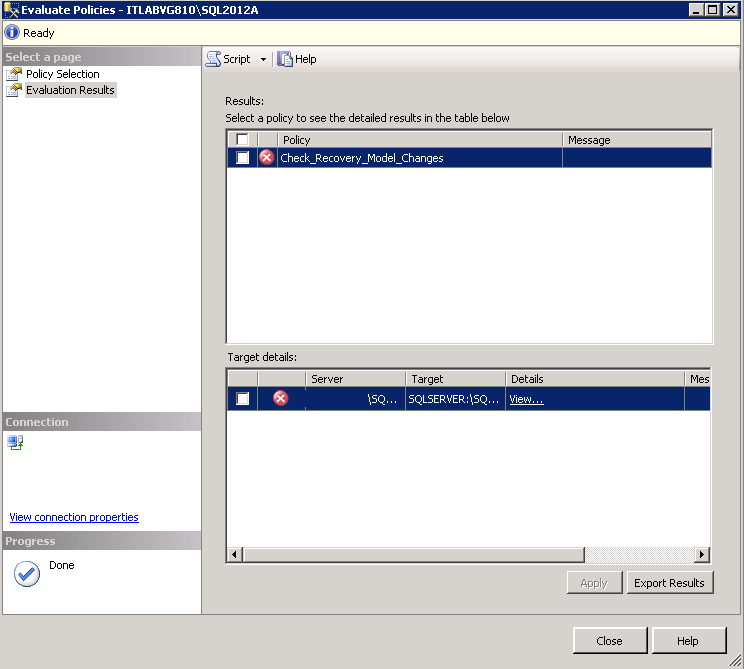Check the Check_Recovery_Model_Changes policy checkbox
The height and width of the screenshot is (669, 744).
[242, 158]
